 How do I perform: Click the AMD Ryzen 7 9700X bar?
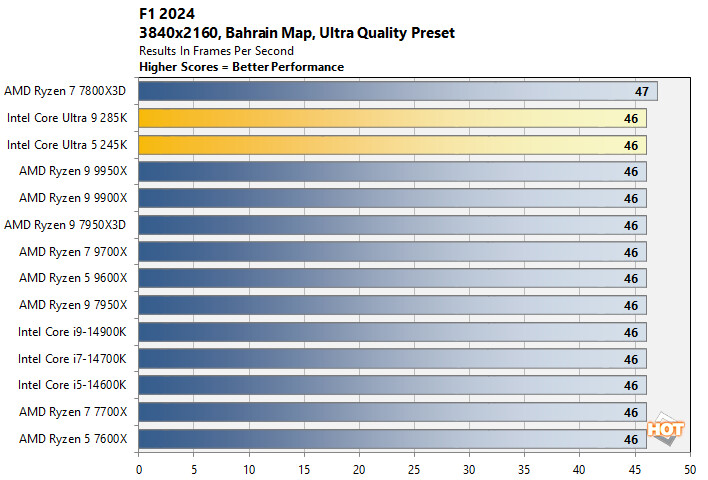392,252
